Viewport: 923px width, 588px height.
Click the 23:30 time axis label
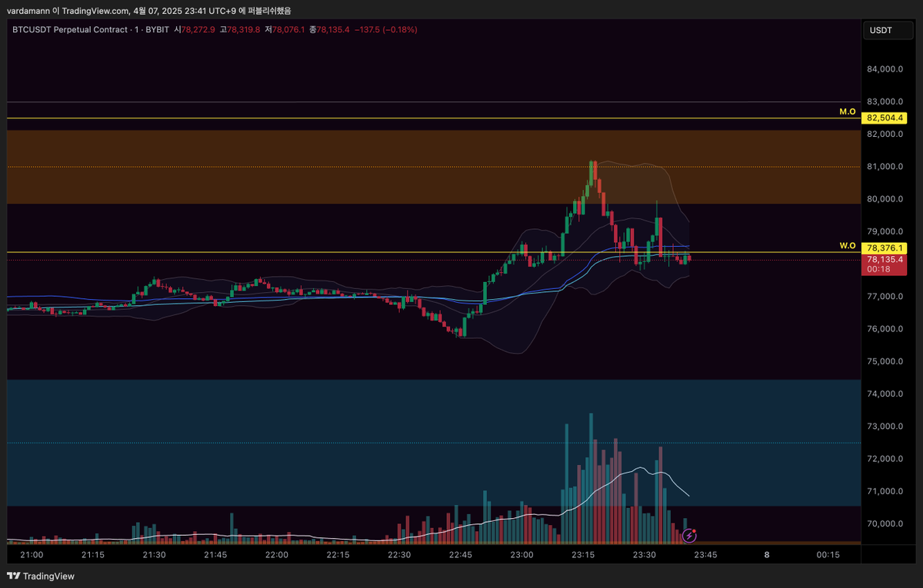[645, 555]
